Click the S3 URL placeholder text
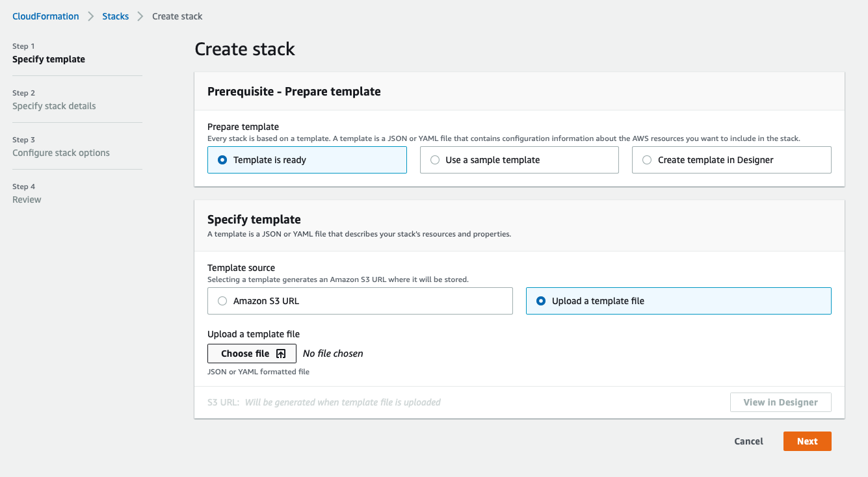Viewport: 868px width, 477px height. coord(343,402)
